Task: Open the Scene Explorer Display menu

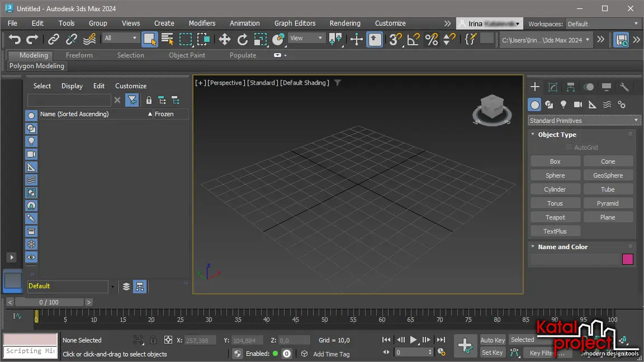Action: pyautogui.click(x=72, y=86)
